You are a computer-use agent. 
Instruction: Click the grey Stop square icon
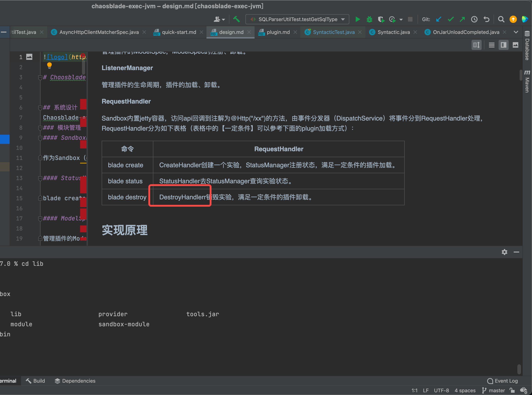410,19
